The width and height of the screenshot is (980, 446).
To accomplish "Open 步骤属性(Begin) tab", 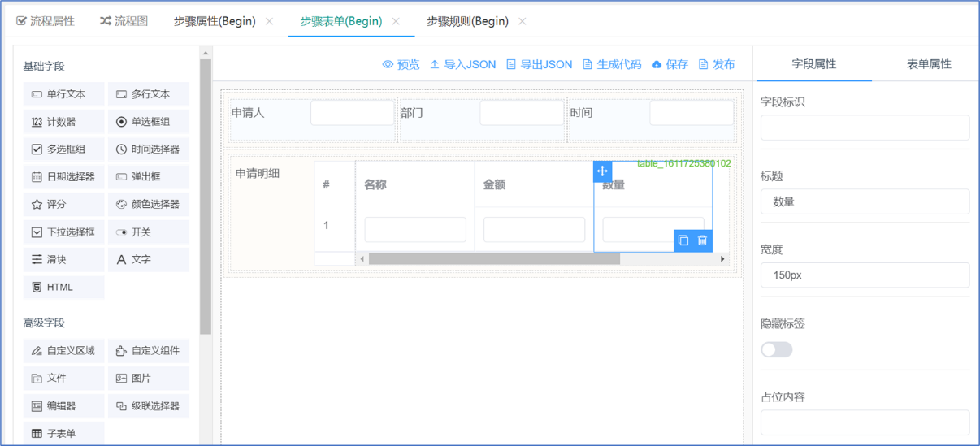I will click(x=215, y=21).
